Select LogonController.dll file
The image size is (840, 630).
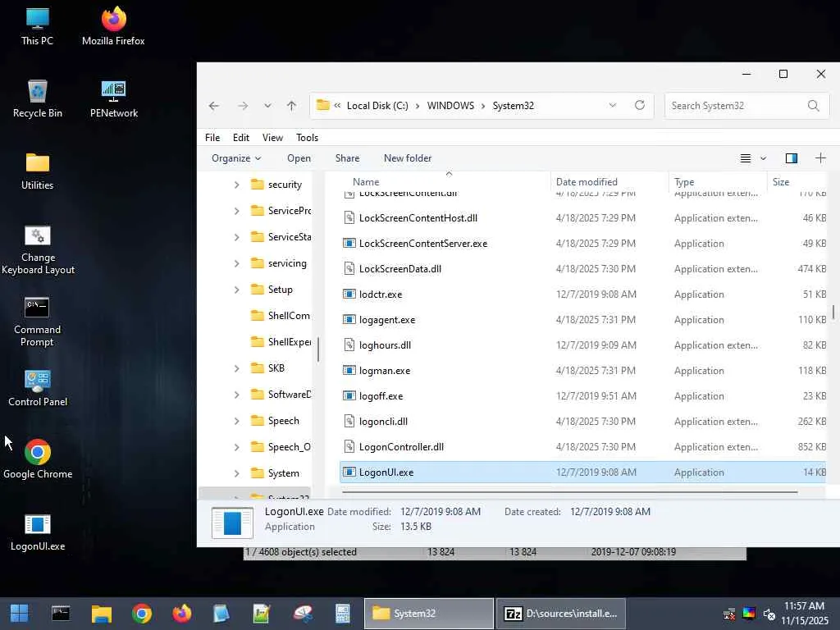click(583, 447)
